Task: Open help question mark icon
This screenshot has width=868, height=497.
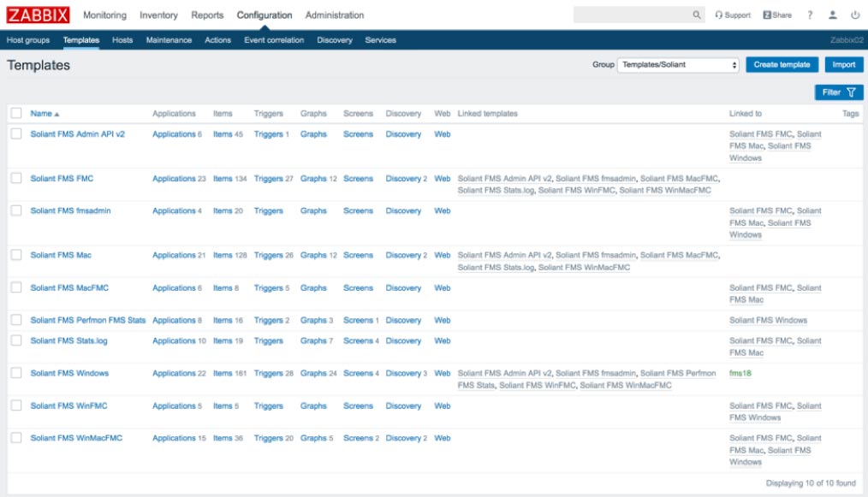Action: (x=810, y=15)
